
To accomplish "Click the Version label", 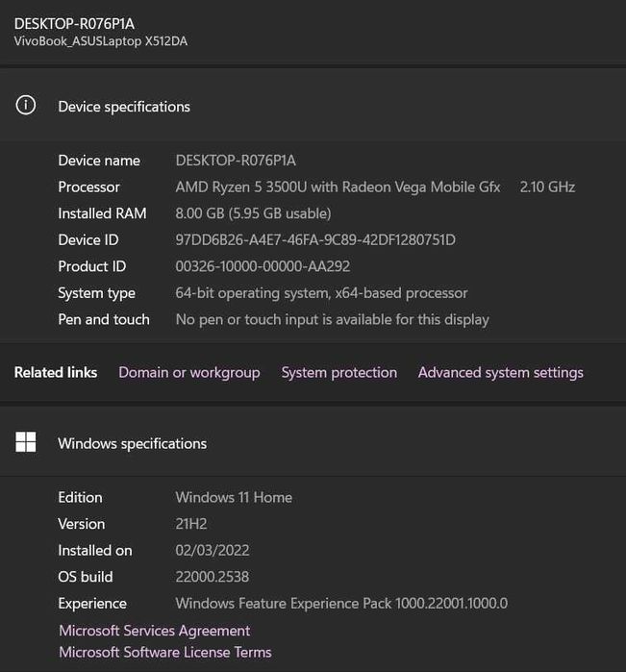I will [82, 524].
